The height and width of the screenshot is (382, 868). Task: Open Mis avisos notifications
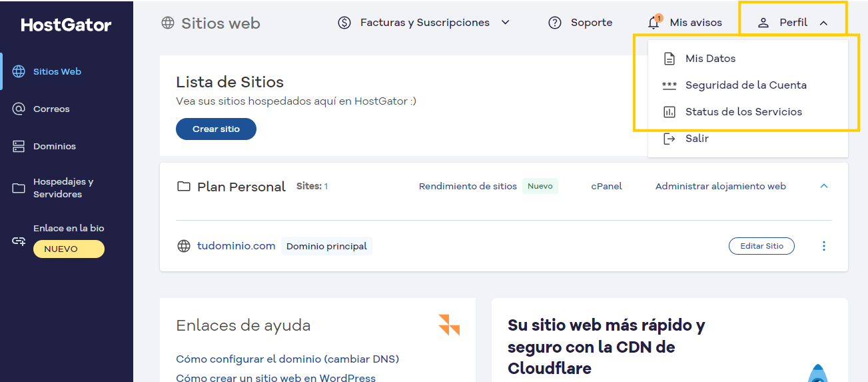(x=696, y=23)
